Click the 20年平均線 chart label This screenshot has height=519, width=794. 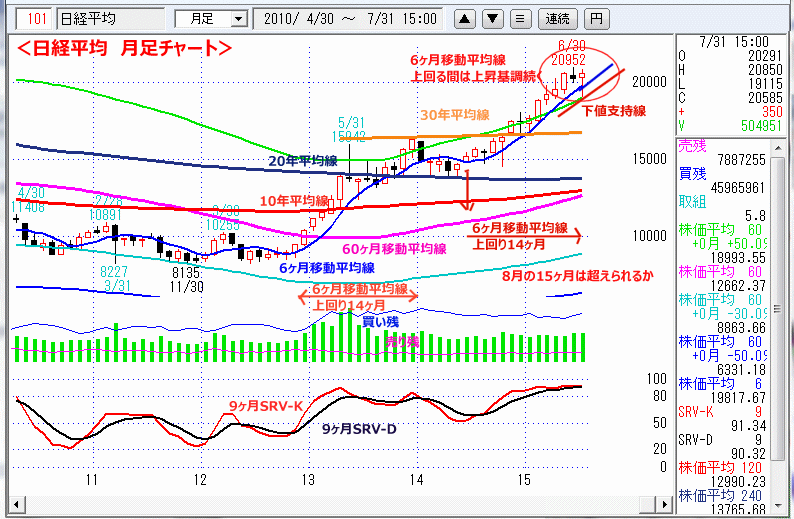tap(303, 161)
